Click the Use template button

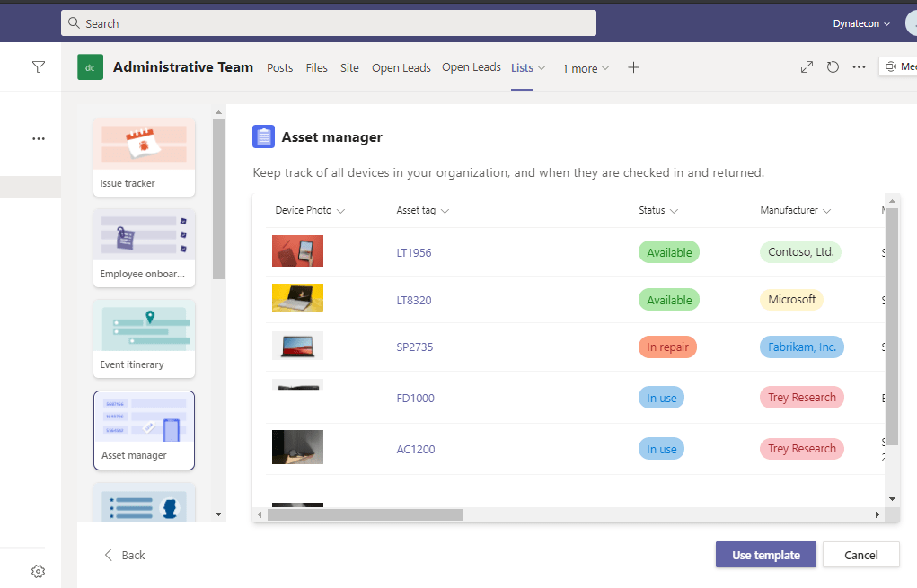click(x=765, y=555)
